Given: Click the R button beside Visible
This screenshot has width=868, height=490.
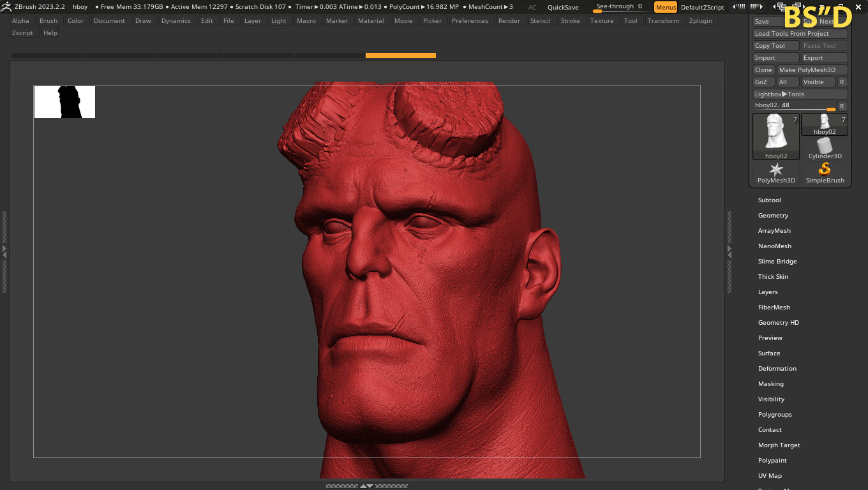Looking at the screenshot, I should coord(842,82).
